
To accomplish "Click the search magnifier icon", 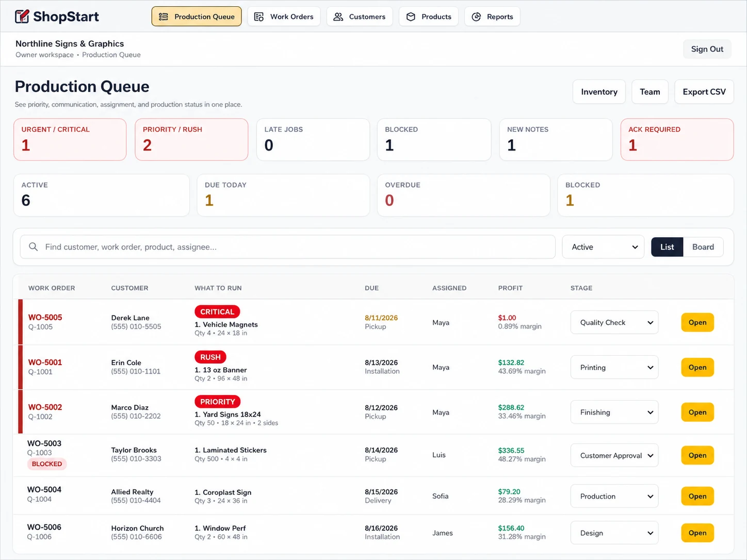I will coord(34,247).
